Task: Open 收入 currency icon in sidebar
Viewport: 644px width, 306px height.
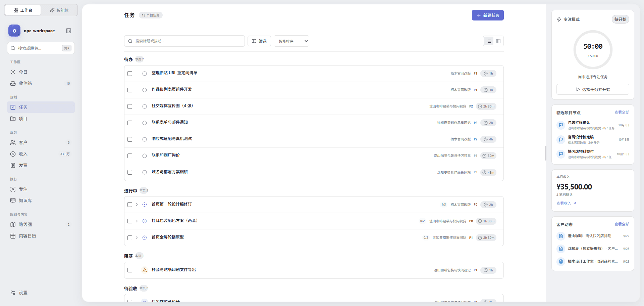Action: click(13, 154)
